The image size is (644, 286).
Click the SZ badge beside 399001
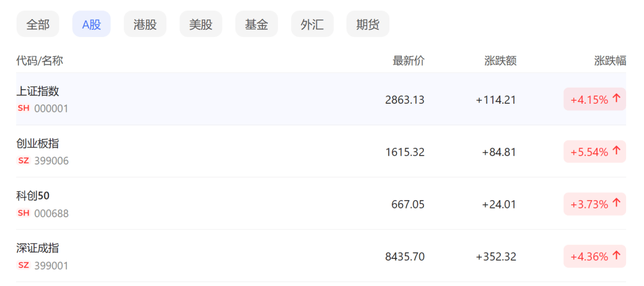coord(24,265)
